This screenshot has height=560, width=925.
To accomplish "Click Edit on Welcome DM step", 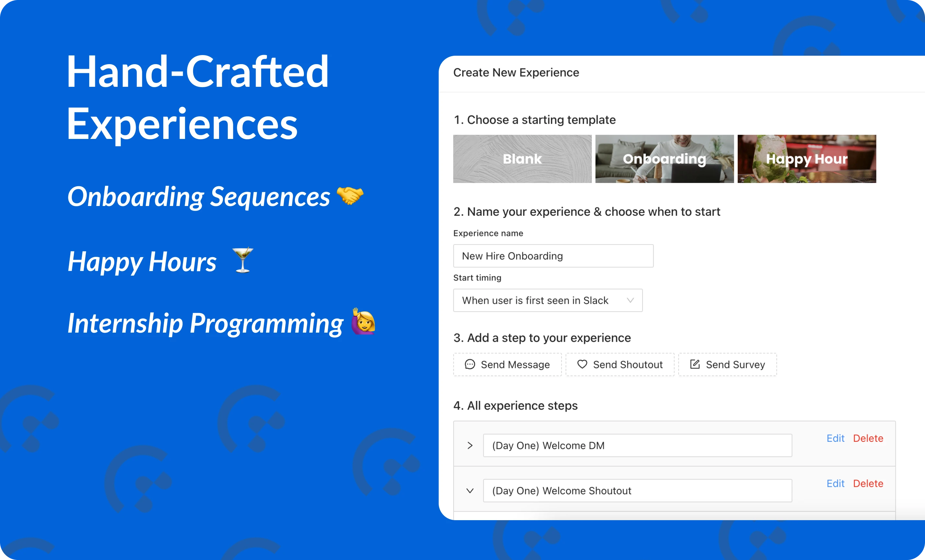I will pyautogui.click(x=835, y=439).
